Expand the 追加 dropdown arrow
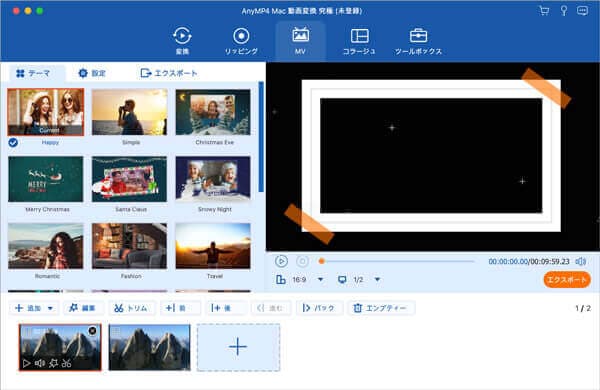Screen dimensions: 600x390 click(50, 308)
